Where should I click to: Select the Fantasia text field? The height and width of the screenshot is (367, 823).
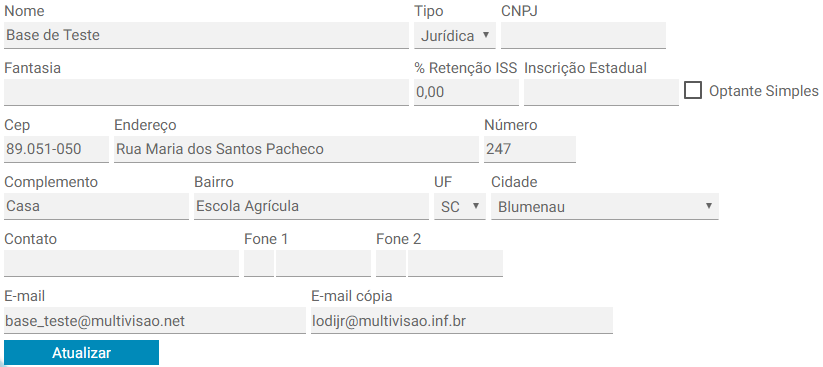206,92
